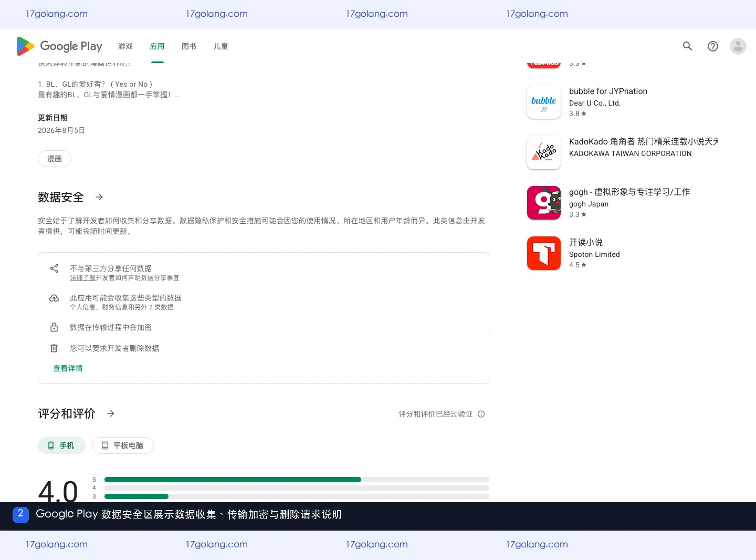Image resolution: width=756 pixels, height=560 pixels.
Task: Click the 4.0 average rating number
Action: click(x=58, y=491)
